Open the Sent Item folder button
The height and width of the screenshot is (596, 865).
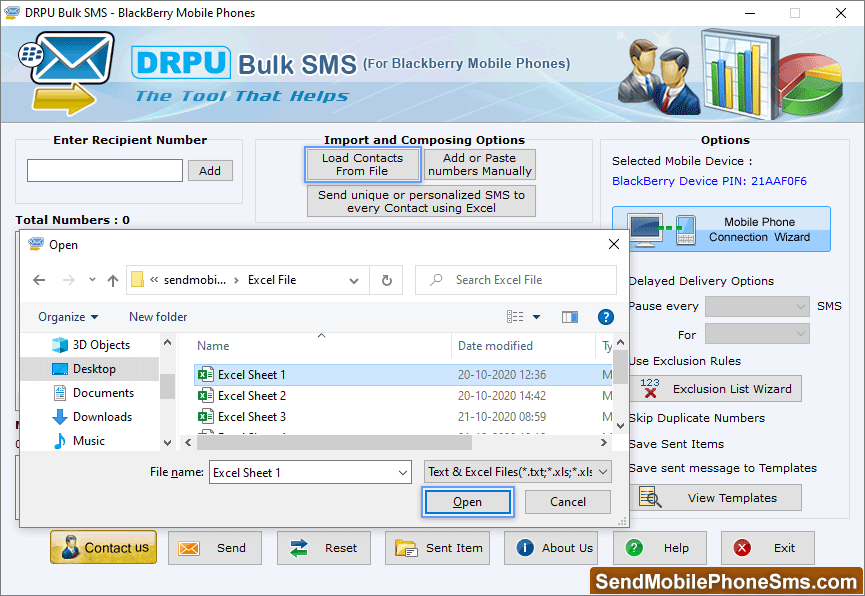pos(437,548)
